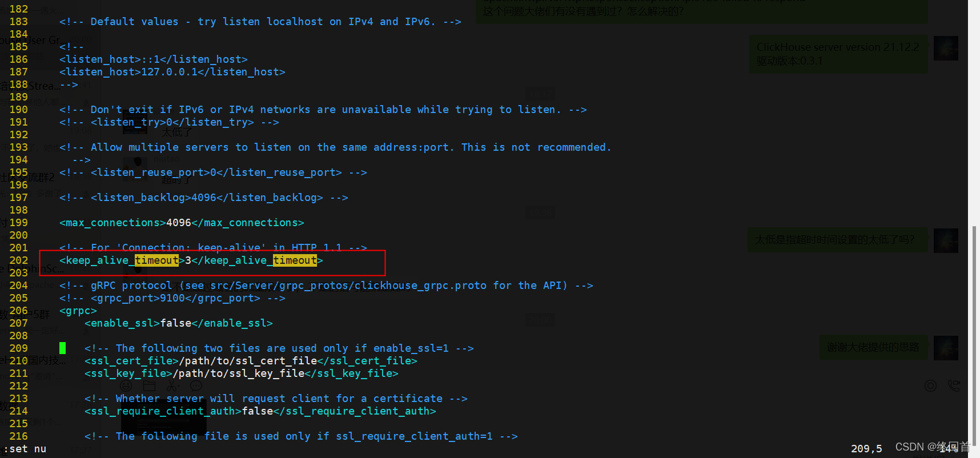Click the 'ssl_require_client_auth=1' comment line
The width and height of the screenshot is (980, 458).
click(x=301, y=436)
